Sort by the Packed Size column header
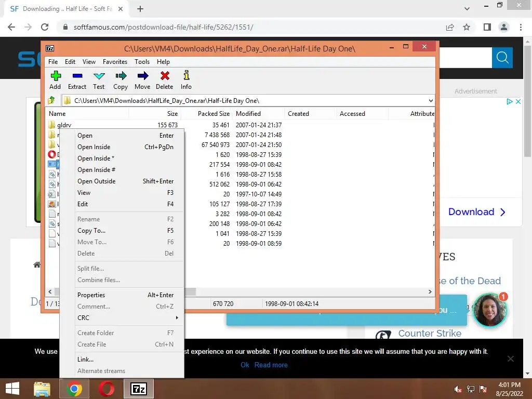The height and width of the screenshot is (399, 532). [x=207, y=114]
